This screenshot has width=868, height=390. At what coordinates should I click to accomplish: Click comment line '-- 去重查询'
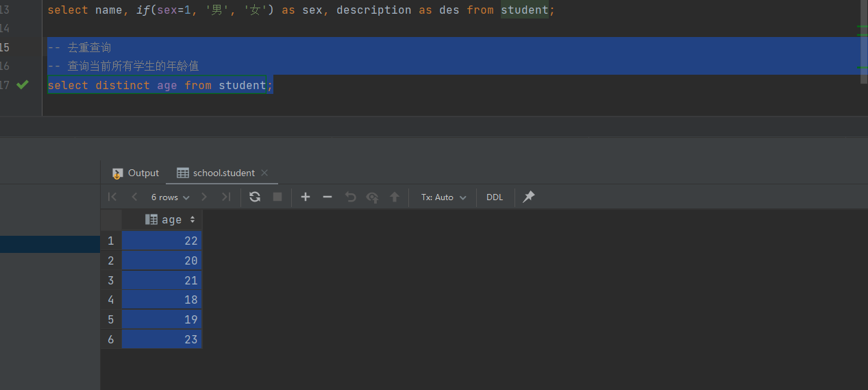coord(79,47)
